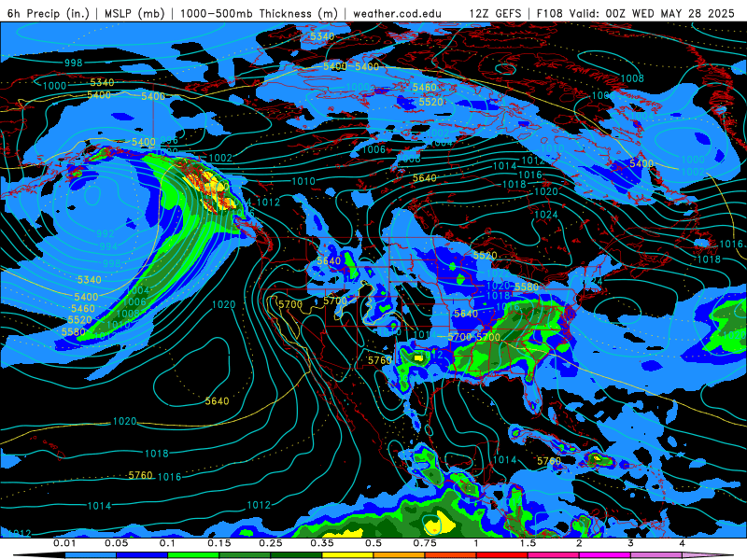Viewport: 747px width, 560px height.
Task: Click the 'WED MAY 28 2025' valid date
Action: (684, 13)
